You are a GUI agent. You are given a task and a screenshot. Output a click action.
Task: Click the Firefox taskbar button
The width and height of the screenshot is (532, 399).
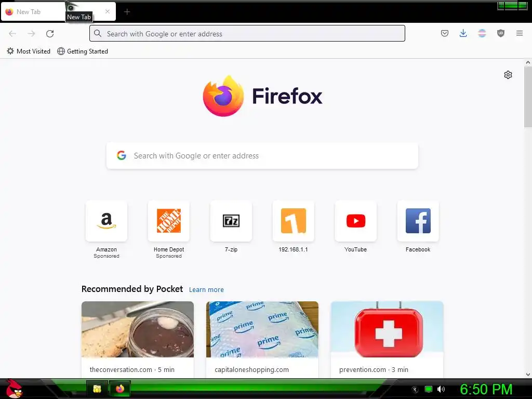point(120,389)
